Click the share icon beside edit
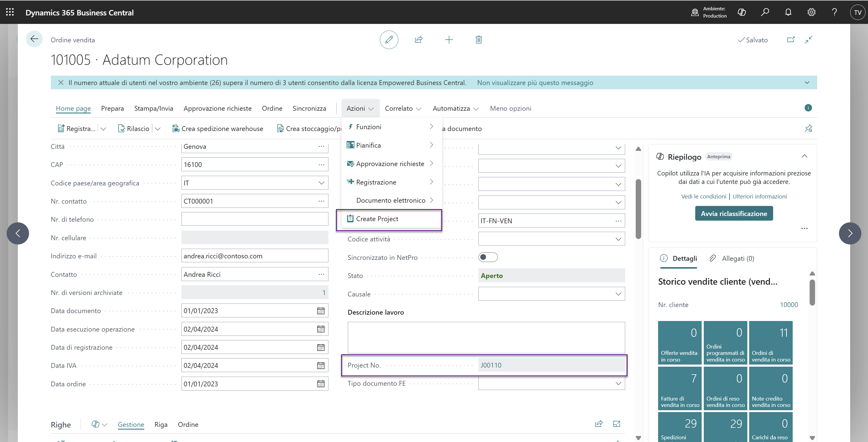Image resolution: width=868 pixels, height=442 pixels. tap(419, 40)
